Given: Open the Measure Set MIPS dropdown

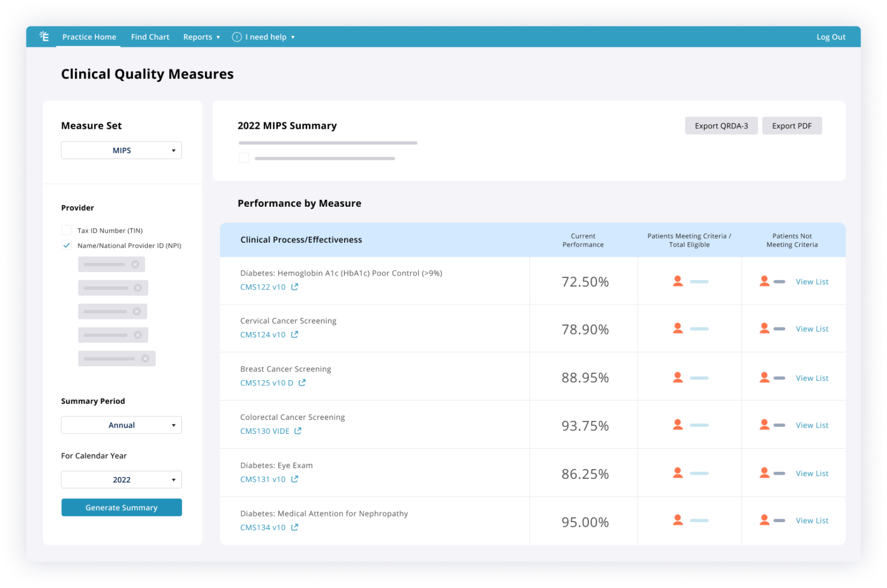Looking at the screenshot, I should [x=121, y=150].
